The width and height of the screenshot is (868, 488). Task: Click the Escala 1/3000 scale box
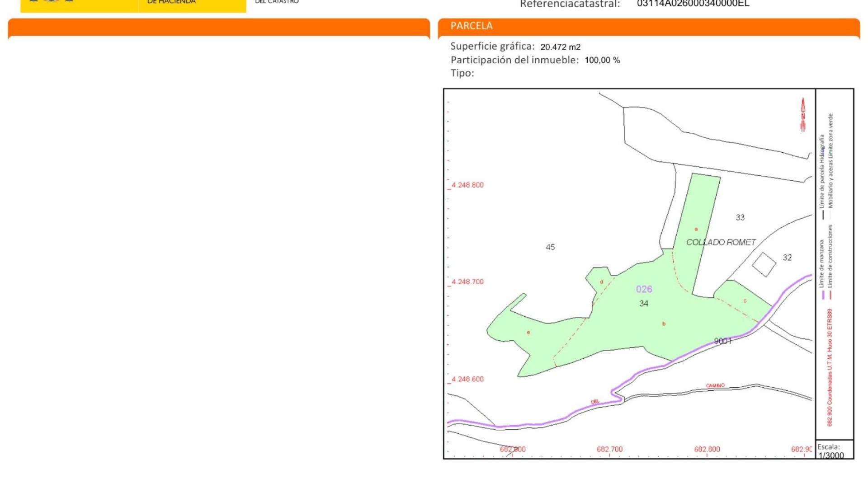835,450
